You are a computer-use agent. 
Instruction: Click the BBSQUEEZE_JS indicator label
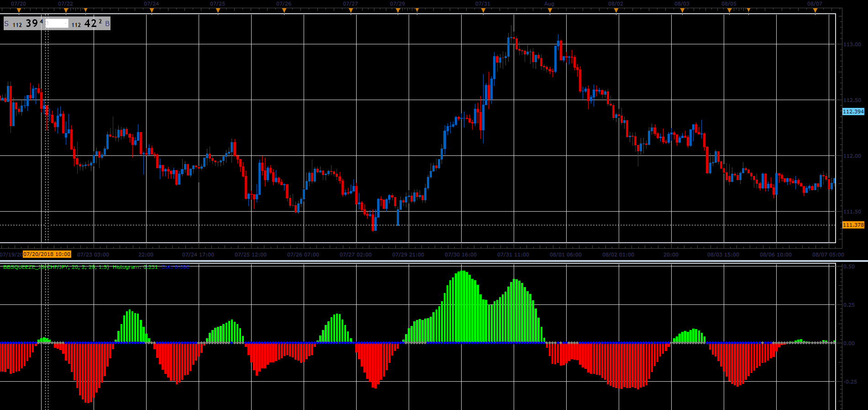(56, 267)
